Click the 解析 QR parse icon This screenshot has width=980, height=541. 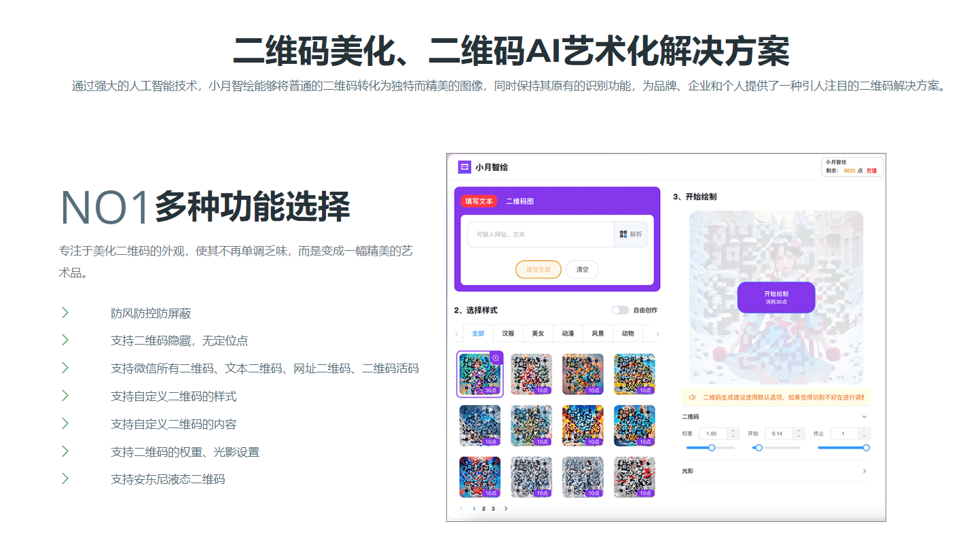click(623, 234)
